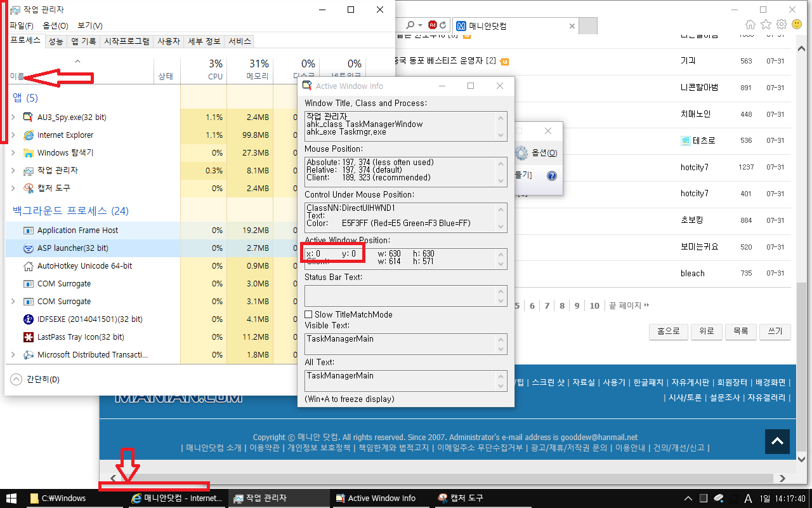Expand the AU3_Spy.exe process group

[x=13, y=117]
